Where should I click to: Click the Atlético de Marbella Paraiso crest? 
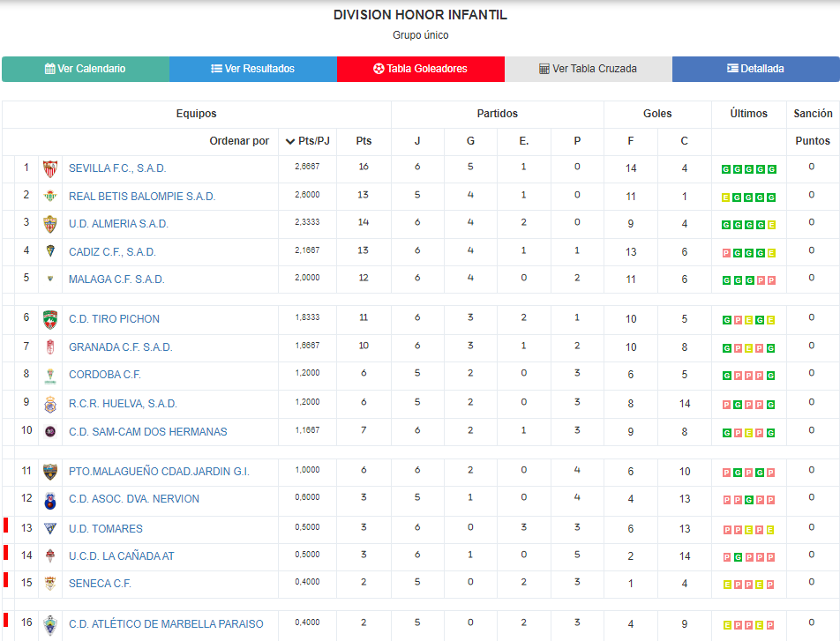[x=50, y=625]
